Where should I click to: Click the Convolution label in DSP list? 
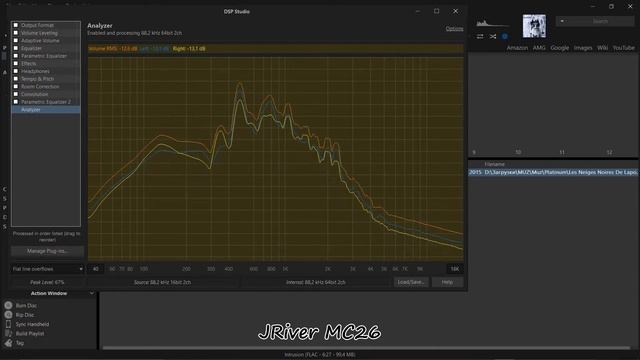pos(34,94)
